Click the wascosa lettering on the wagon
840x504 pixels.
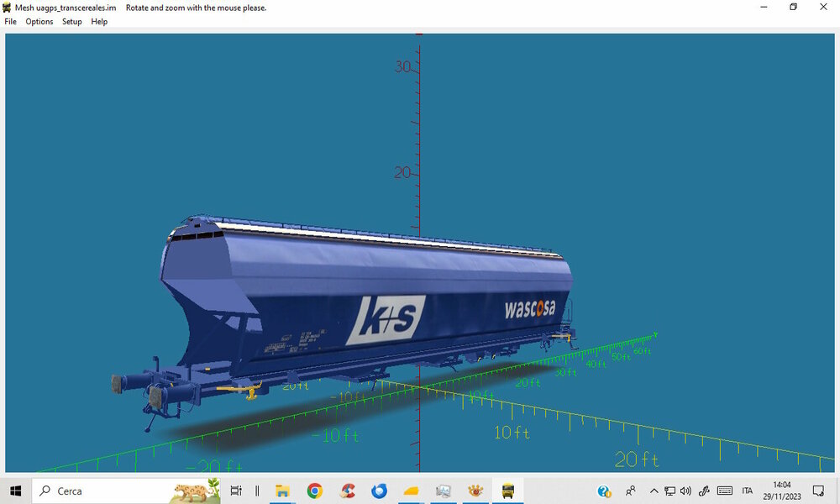coord(530,308)
